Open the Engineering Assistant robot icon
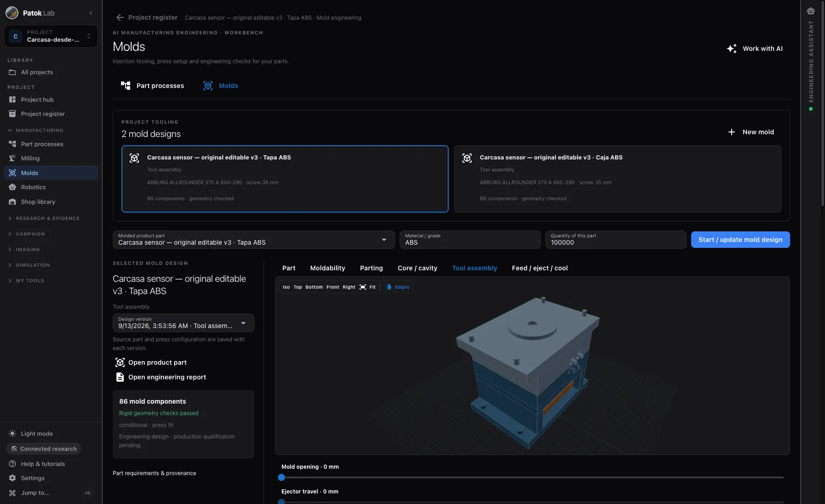This screenshot has height=504, width=825. [x=811, y=11]
